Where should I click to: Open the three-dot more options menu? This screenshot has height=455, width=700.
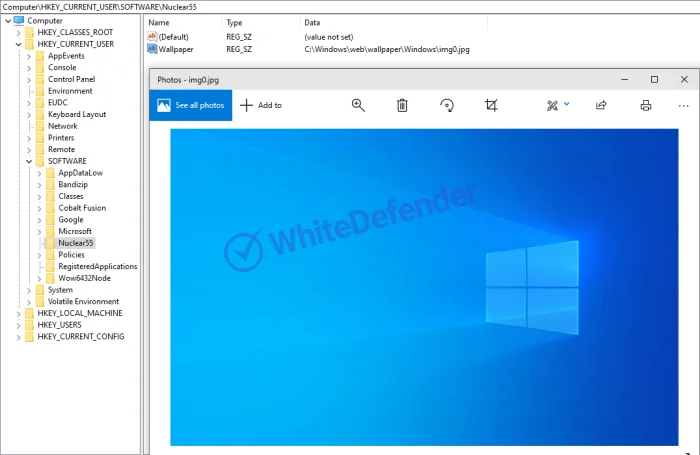684,105
